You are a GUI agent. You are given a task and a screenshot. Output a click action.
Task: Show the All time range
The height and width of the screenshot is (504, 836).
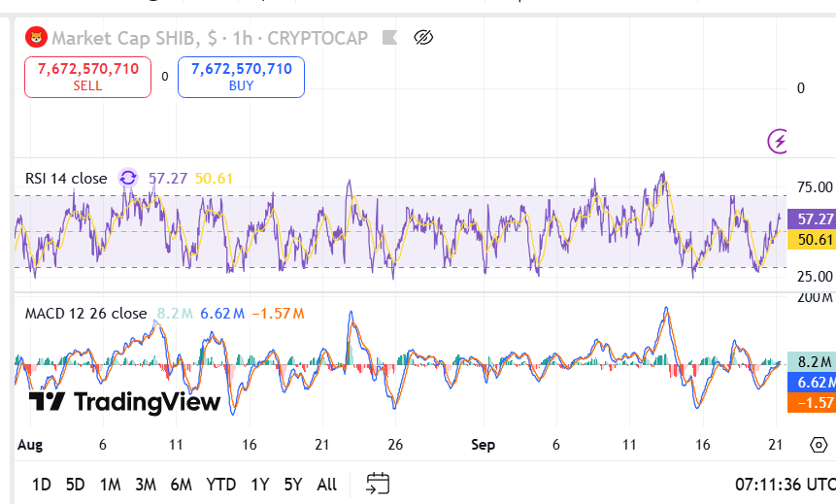tap(327, 484)
